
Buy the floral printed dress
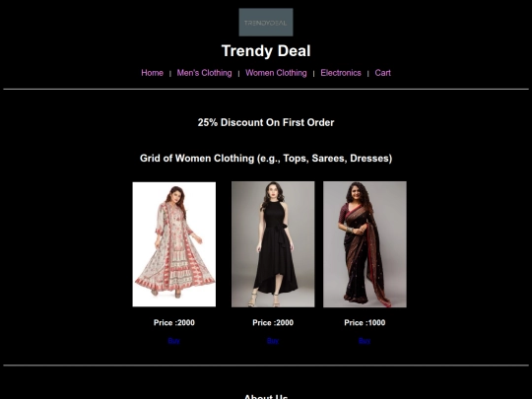[x=173, y=340]
